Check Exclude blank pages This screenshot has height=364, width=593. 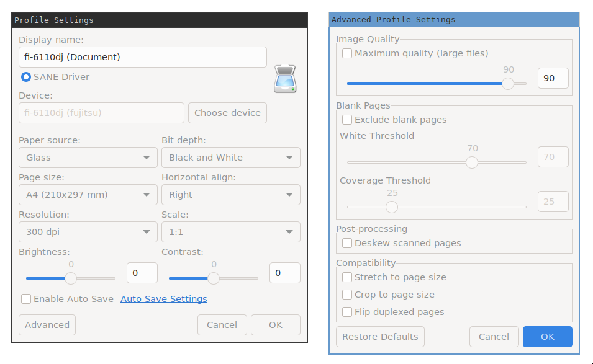pyautogui.click(x=346, y=120)
